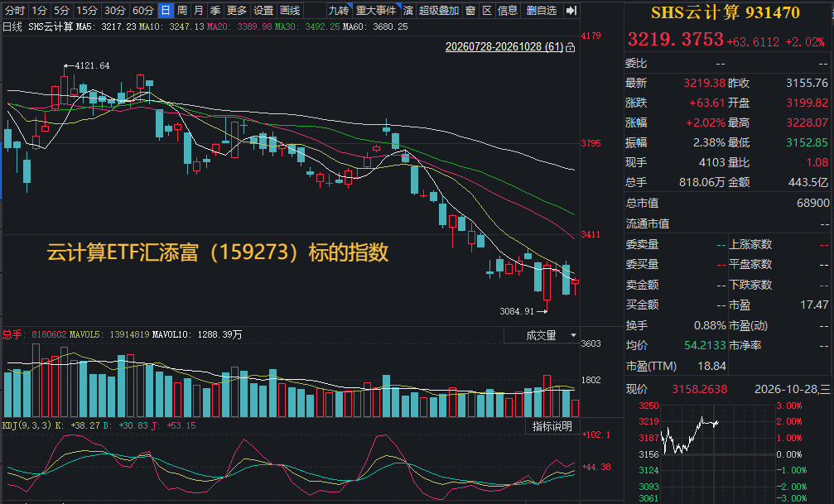Switch to 季 quarterly chart

(215, 11)
